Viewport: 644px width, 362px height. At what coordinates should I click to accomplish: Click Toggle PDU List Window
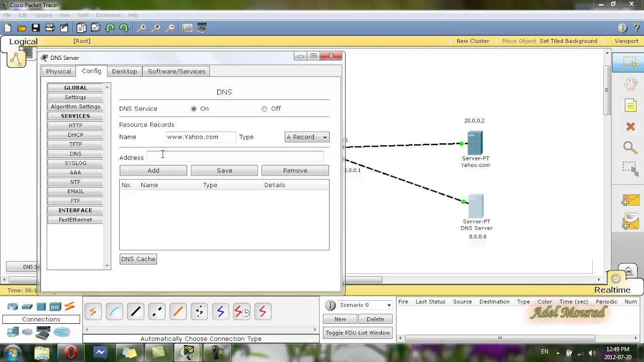pos(358,333)
